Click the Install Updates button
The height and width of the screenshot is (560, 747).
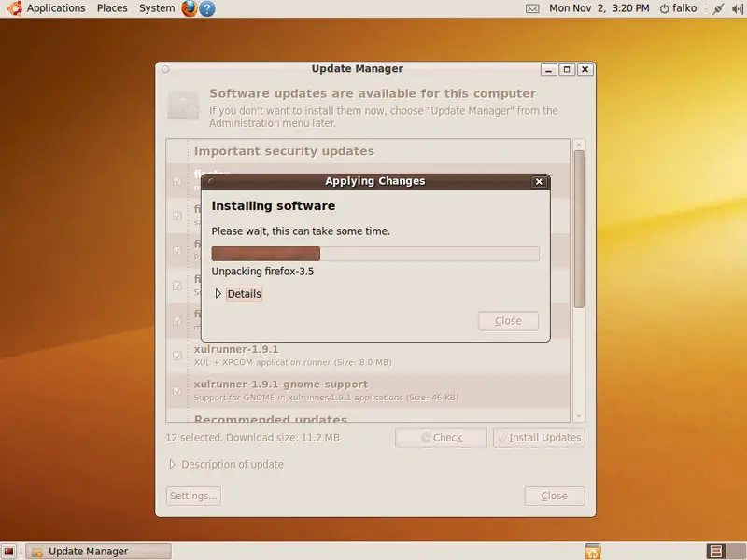point(540,438)
